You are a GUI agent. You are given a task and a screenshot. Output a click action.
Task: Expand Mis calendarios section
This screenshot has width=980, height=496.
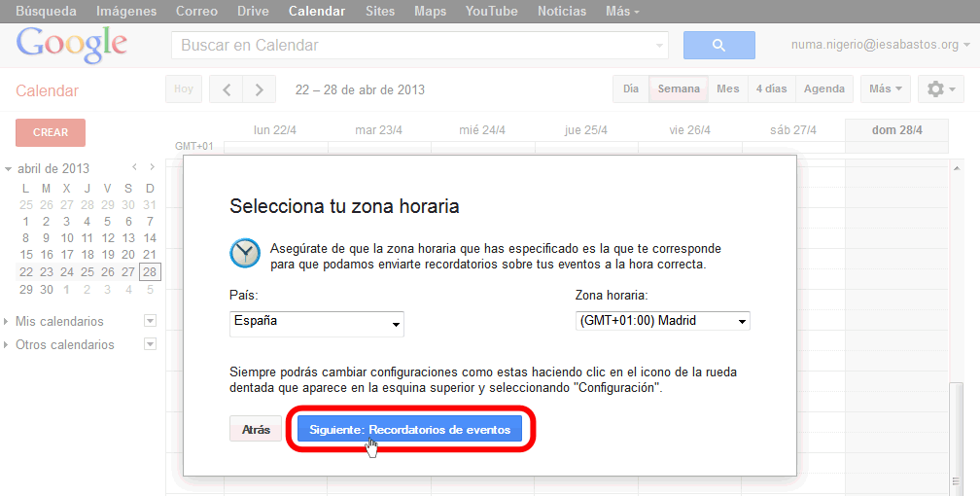[6, 322]
